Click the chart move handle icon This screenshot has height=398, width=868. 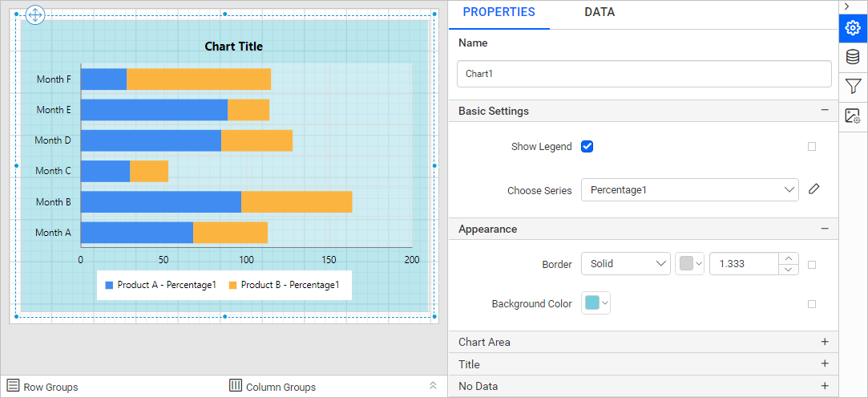click(x=36, y=14)
